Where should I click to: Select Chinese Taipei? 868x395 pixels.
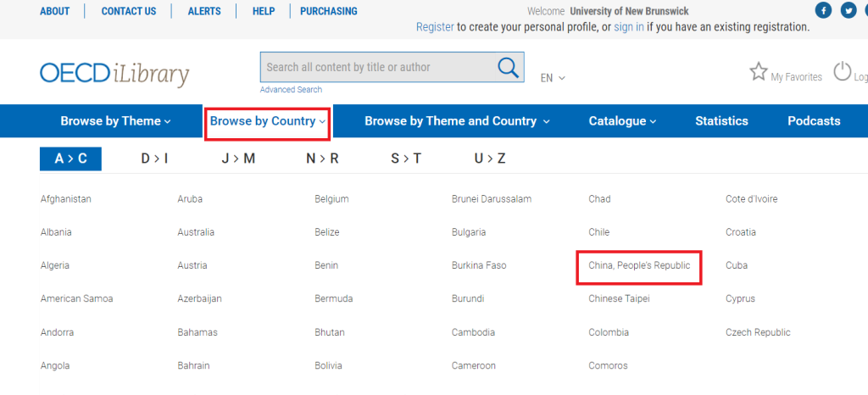coord(619,298)
